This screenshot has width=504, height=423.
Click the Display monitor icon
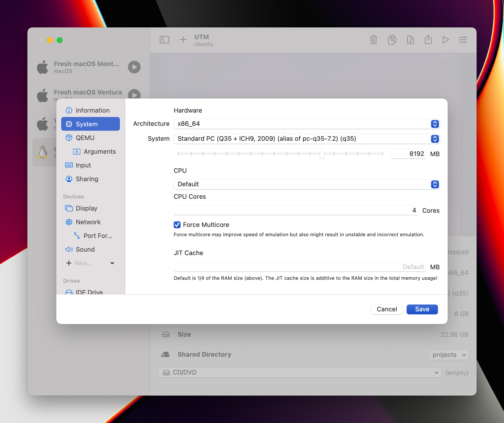(x=69, y=208)
